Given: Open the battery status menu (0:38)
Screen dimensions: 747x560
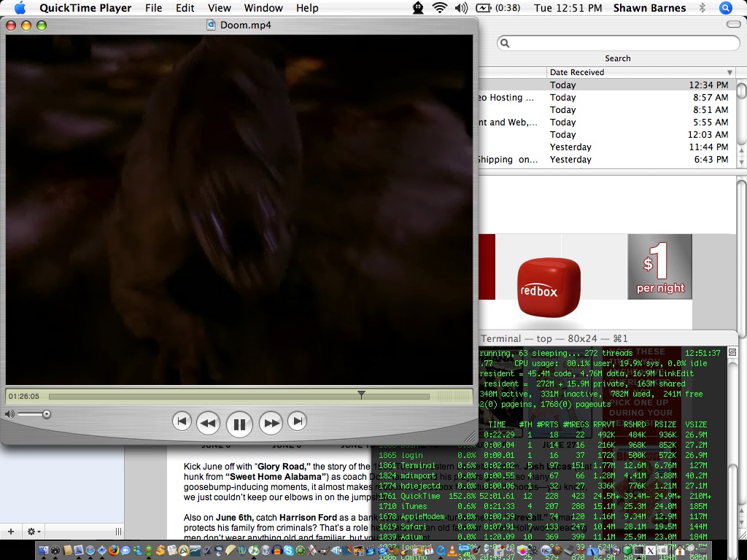Looking at the screenshot, I should [498, 8].
